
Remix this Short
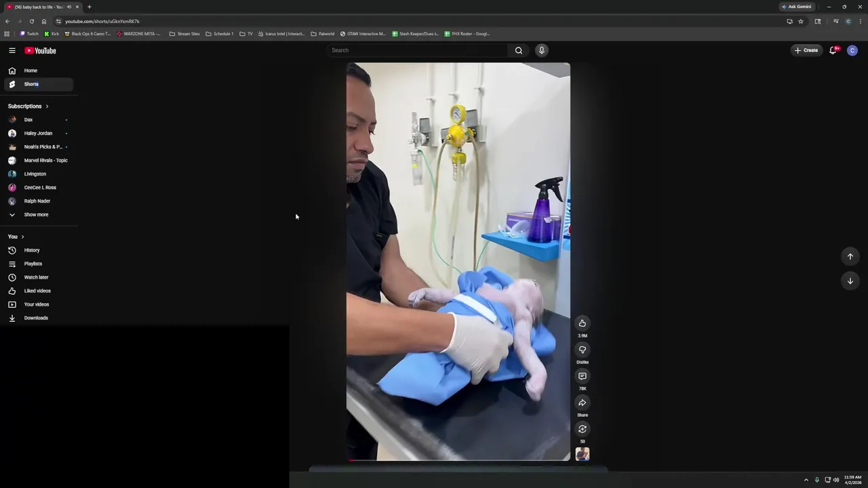point(583,429)
